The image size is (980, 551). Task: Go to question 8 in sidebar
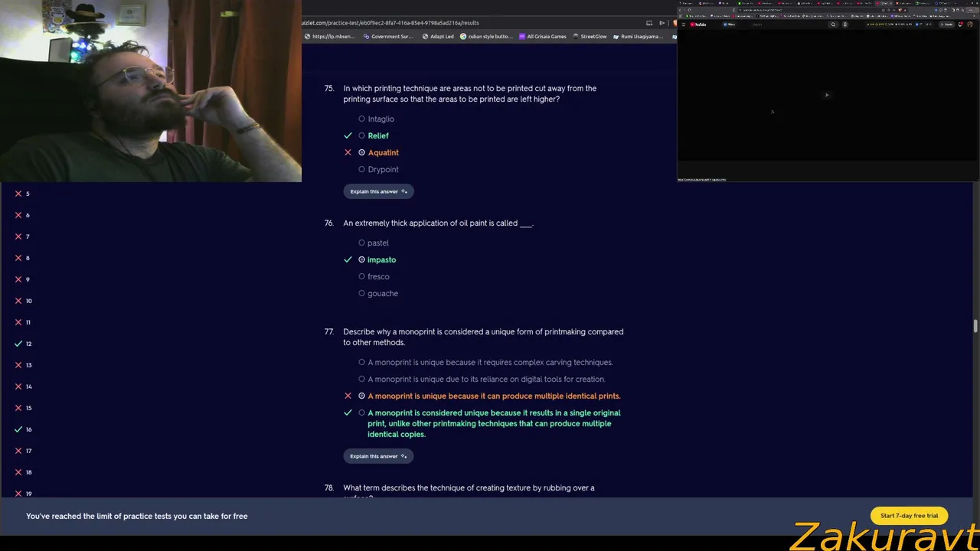pos(23,258)
